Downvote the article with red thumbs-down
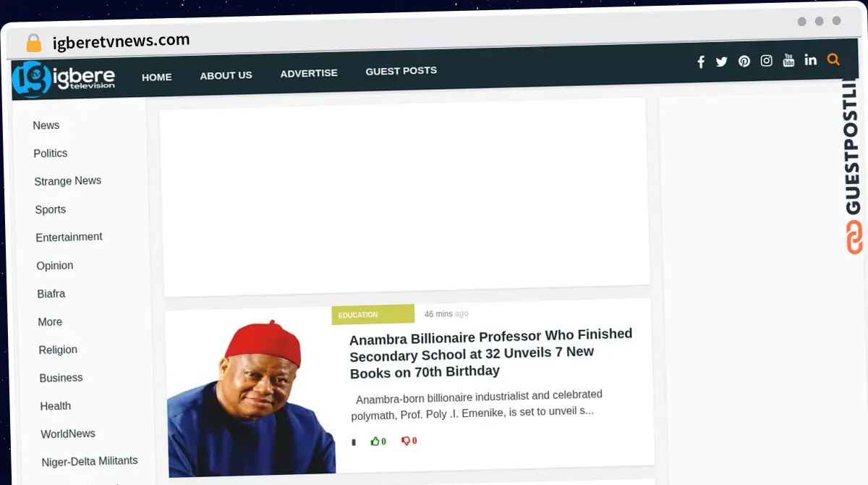868x485 pixels. (409, 440)
